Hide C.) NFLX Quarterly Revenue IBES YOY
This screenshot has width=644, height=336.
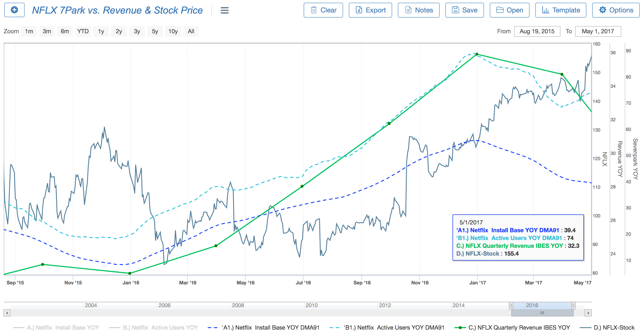click(x=512, y=327)
